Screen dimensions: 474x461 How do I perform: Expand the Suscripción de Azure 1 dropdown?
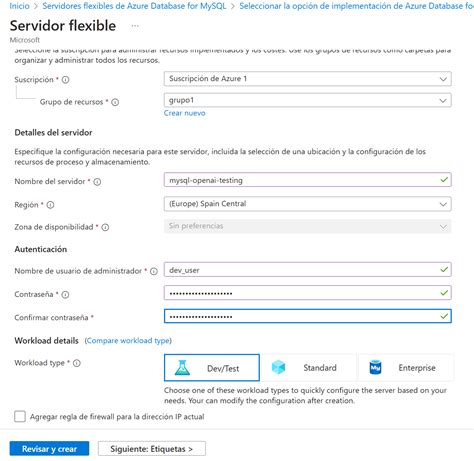[x=308, y=79]
